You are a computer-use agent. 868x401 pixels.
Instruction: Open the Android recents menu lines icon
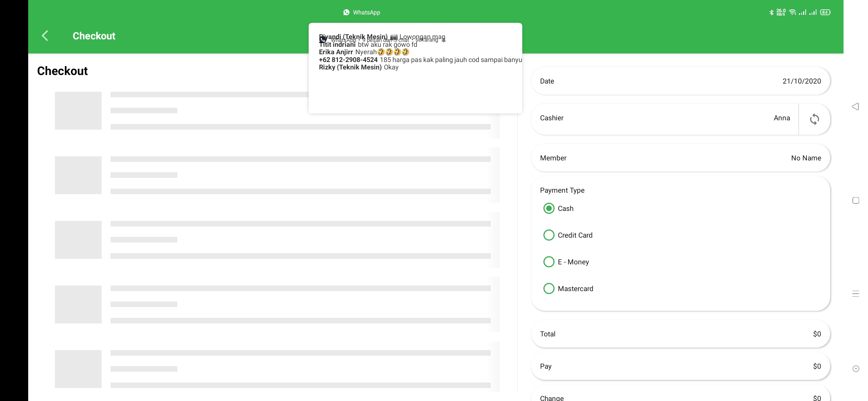(856, 294)
